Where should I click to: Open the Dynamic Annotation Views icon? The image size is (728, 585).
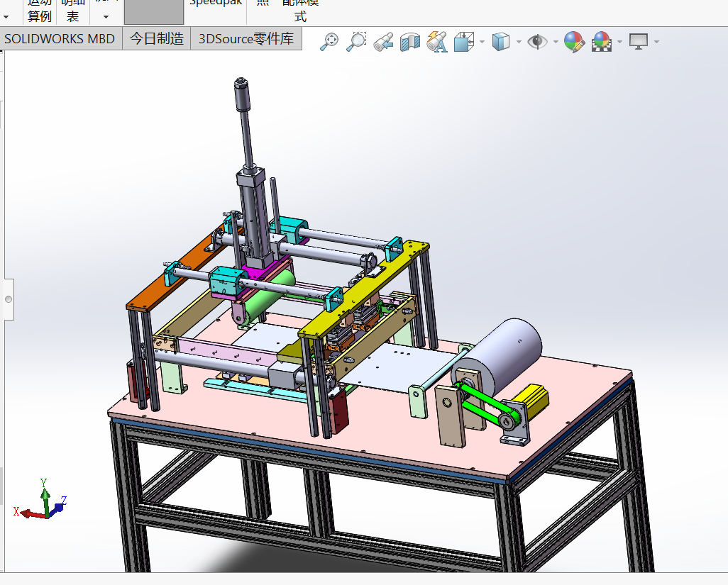tap(437, 42)
